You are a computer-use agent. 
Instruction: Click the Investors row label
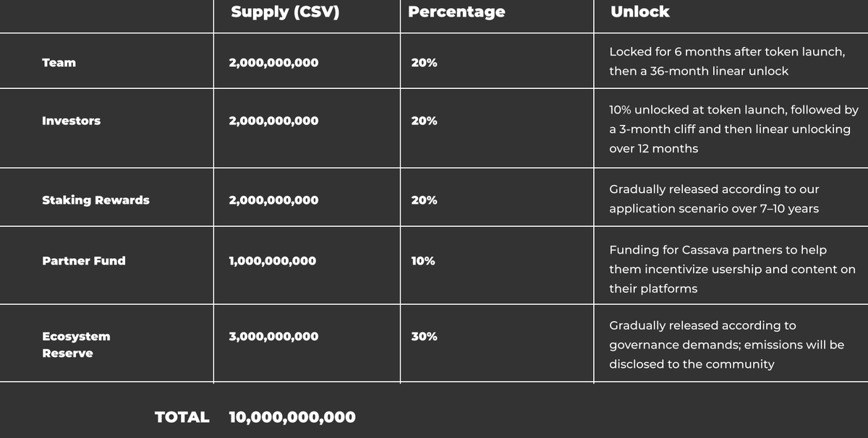click(x=71, y=121)
